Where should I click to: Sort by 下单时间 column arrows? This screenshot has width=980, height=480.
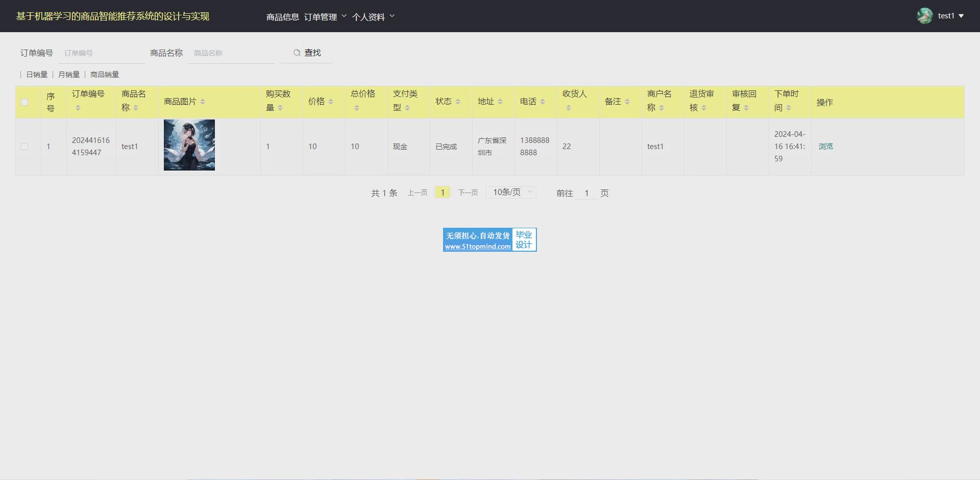789,108
